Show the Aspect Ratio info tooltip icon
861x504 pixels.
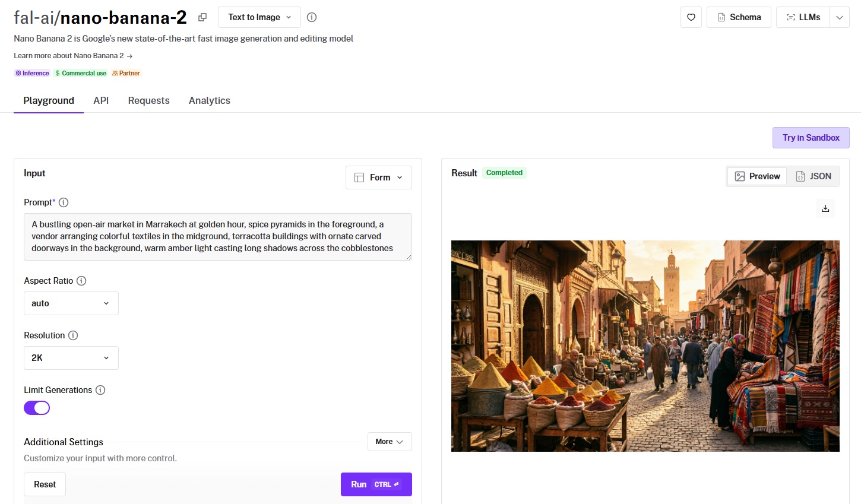[x=82, y=281]
